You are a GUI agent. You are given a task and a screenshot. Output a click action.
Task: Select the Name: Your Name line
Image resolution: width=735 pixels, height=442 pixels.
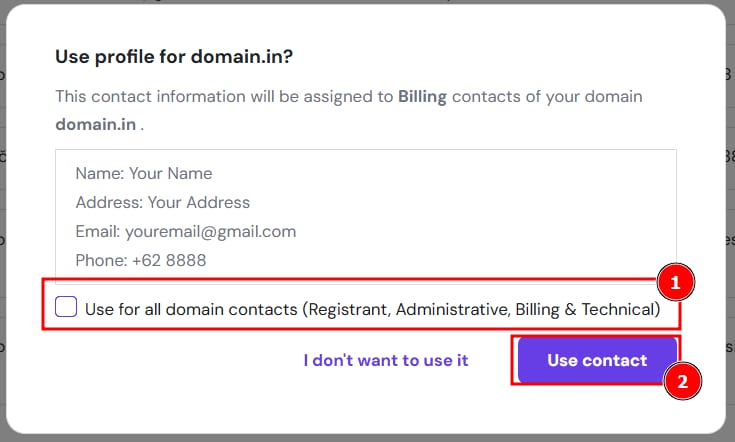point(144,173)
